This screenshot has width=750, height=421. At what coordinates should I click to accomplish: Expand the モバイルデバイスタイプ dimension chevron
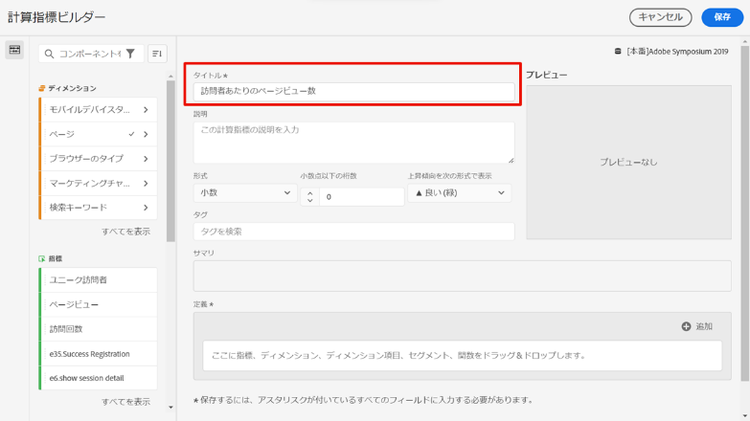146,109
